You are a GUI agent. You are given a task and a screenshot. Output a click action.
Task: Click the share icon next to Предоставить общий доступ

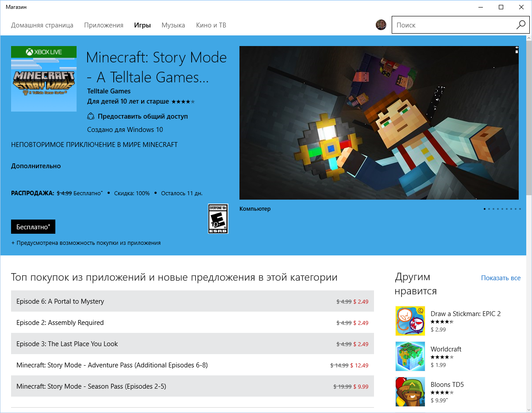tap(91, 116)
